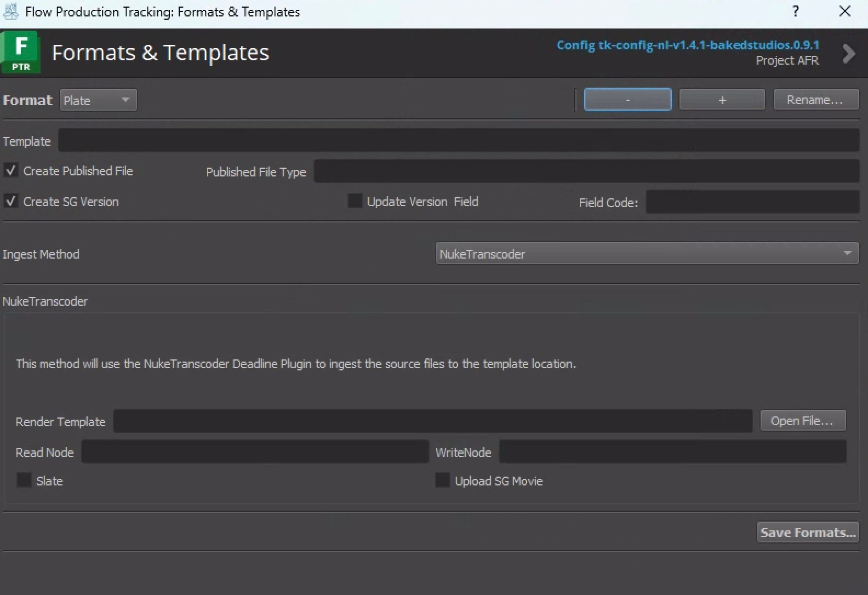This screenshot has height=595, width=868.
Task: Focus the Template text field
Action: [x=458, y=141]
